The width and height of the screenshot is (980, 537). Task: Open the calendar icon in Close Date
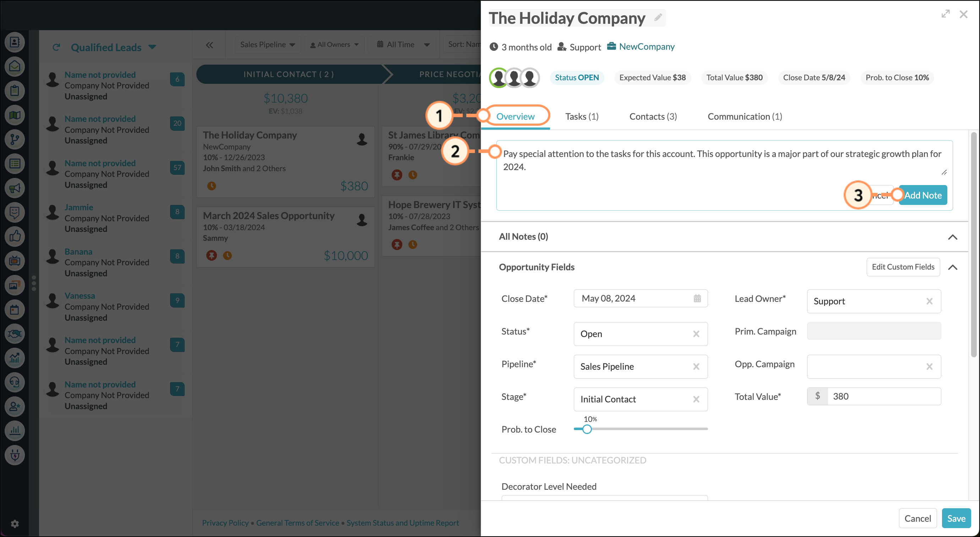tap(697, 298)
